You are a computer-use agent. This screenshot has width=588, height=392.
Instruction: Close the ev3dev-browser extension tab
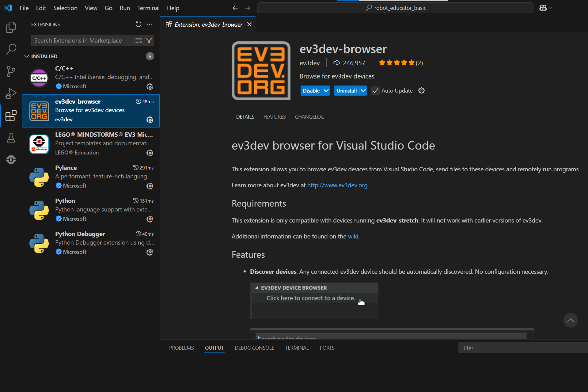pos(249,24)
